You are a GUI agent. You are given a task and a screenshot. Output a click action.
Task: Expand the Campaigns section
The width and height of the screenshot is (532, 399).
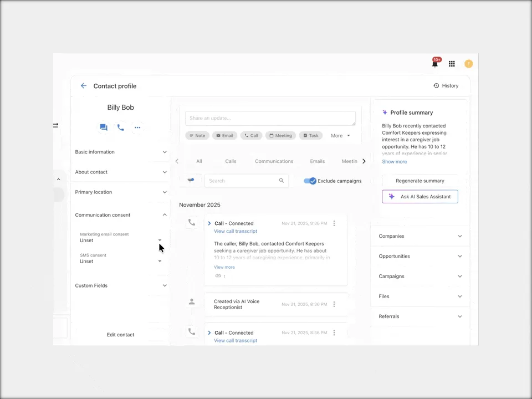coord(420,276)
